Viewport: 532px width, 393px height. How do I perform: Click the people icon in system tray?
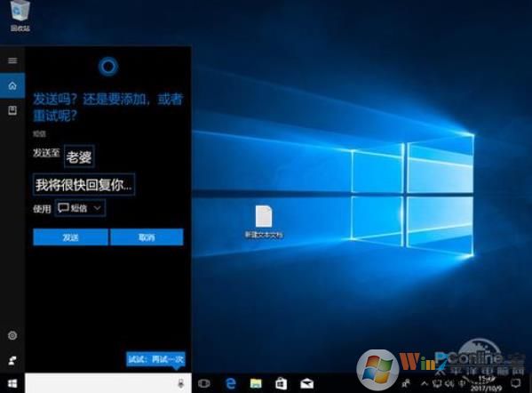coord(406,384)
